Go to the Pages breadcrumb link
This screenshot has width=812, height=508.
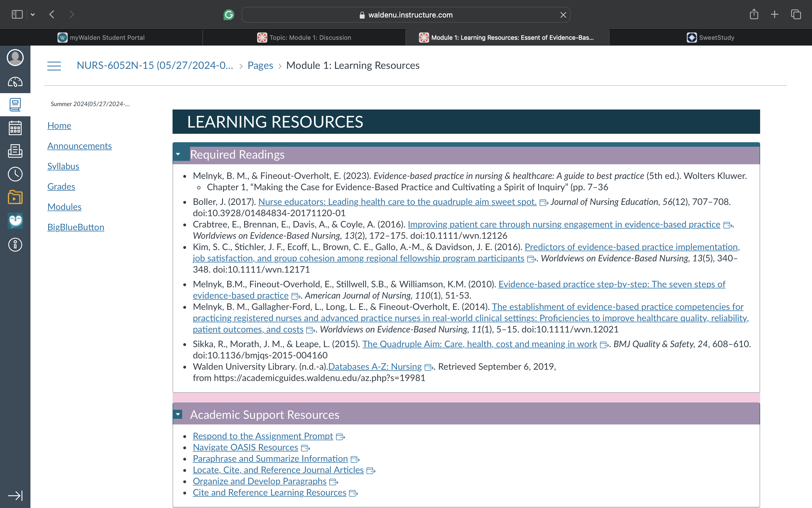(261, 65)
